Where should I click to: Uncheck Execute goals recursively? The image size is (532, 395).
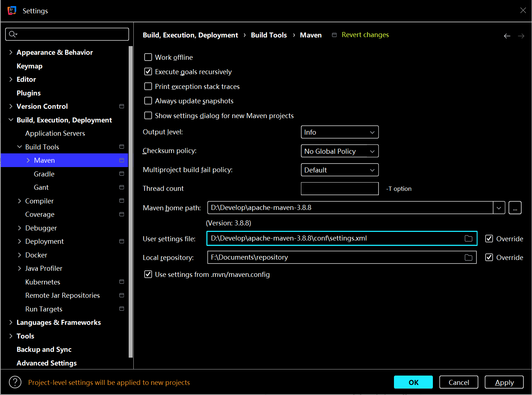(148, 72)
